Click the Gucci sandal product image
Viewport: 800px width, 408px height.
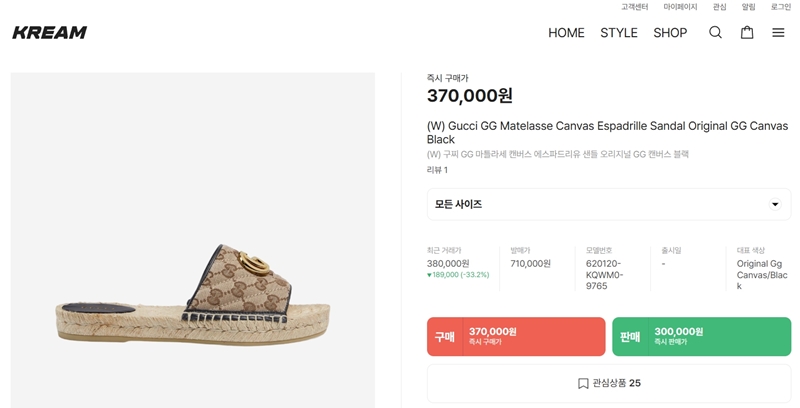(x=192, y=290)
